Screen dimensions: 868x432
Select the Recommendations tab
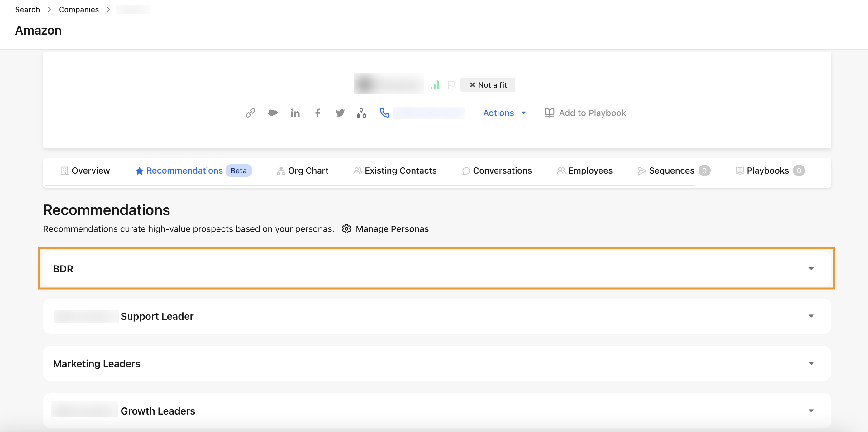[x=193, y=171]
